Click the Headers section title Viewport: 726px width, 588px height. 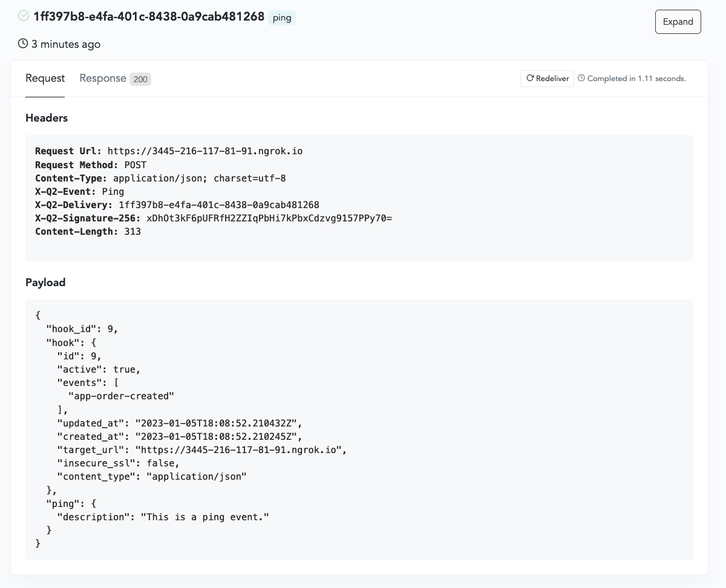click(x=47, y=118)
